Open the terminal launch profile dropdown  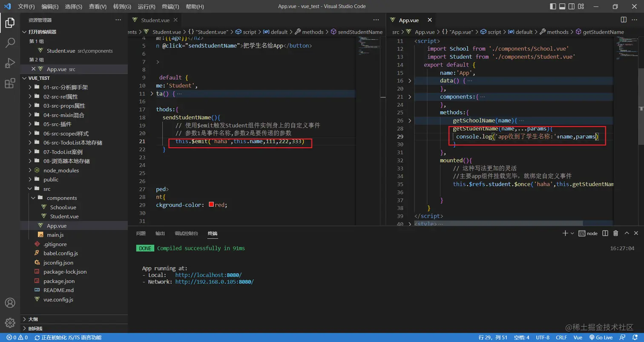pyautogui.click(x=572, y=233)
